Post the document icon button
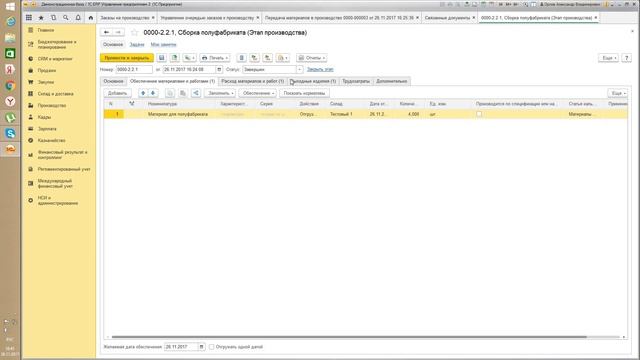 point(174,58)
